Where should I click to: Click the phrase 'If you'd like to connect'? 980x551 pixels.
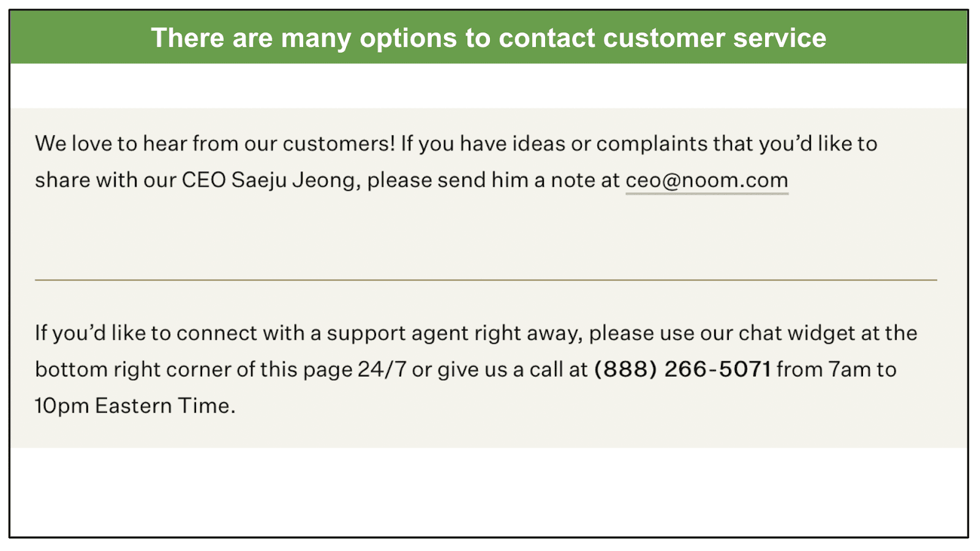tap(146, 333)
